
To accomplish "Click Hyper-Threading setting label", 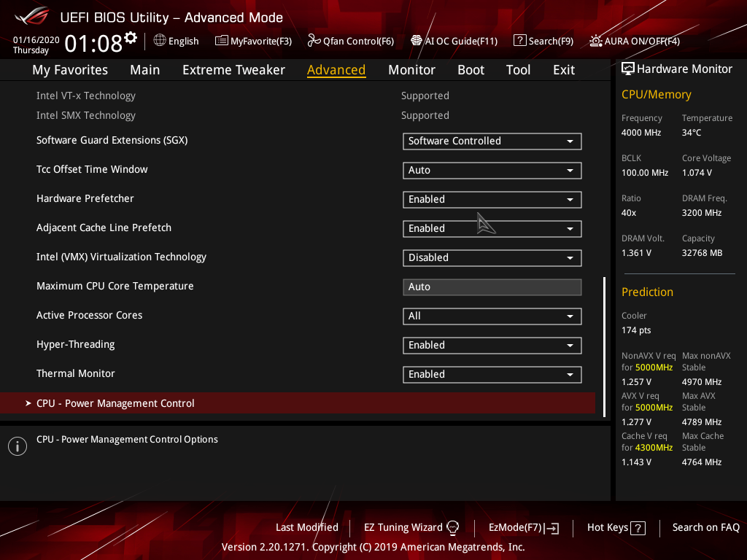I will [x=75, y=344].
